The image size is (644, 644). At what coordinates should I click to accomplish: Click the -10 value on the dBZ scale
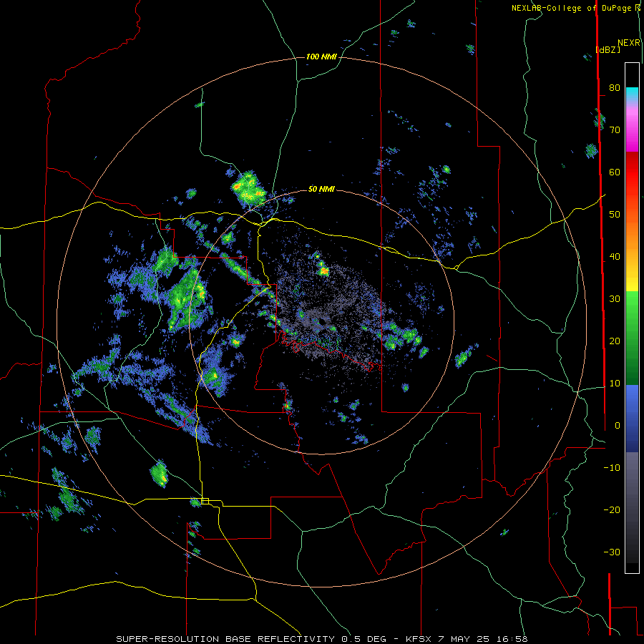point(612,467)
